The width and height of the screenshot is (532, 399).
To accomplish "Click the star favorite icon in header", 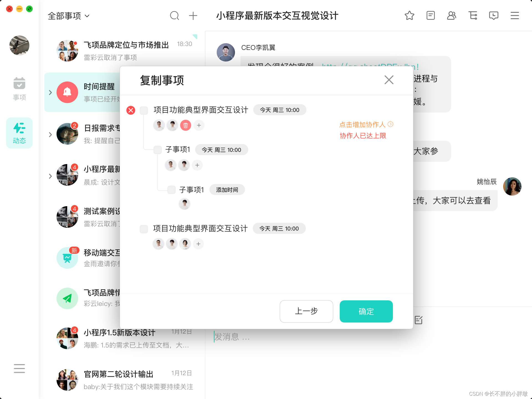I will [x=409, y=16].
